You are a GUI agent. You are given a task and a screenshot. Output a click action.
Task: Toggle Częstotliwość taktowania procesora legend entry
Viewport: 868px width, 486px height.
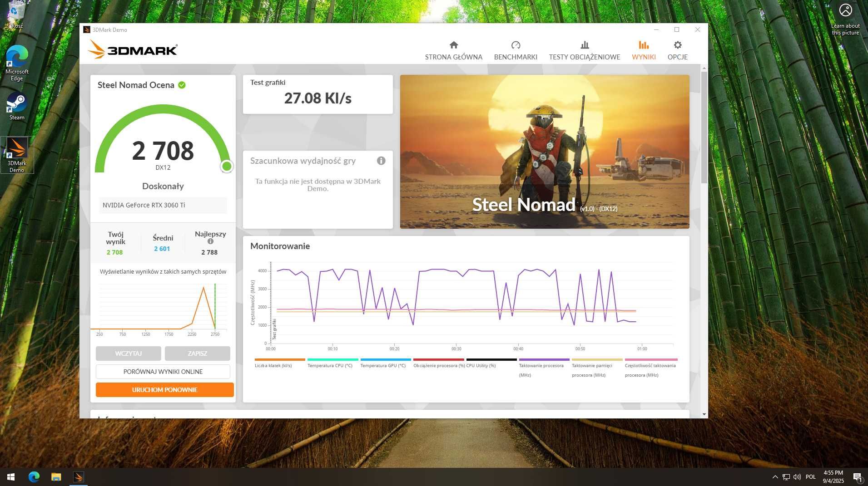(x=650, y=368)
